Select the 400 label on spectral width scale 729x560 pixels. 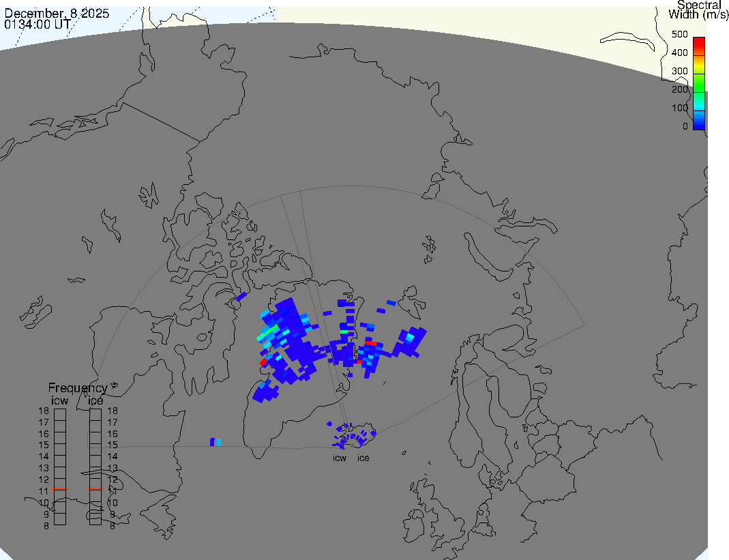680,53
